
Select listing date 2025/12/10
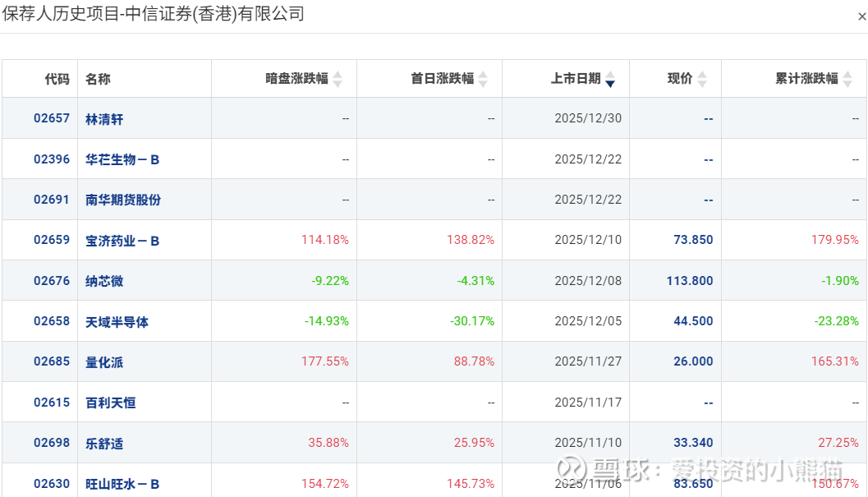[x=588, y=240]
